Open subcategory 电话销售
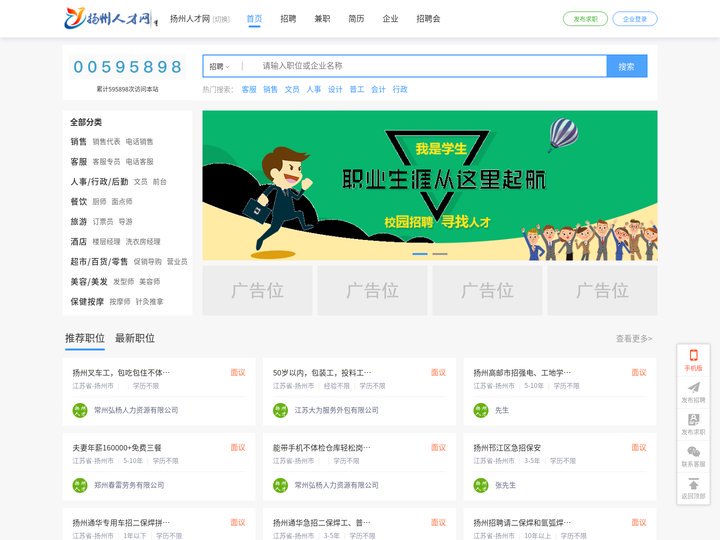 [x=140, y=142]
